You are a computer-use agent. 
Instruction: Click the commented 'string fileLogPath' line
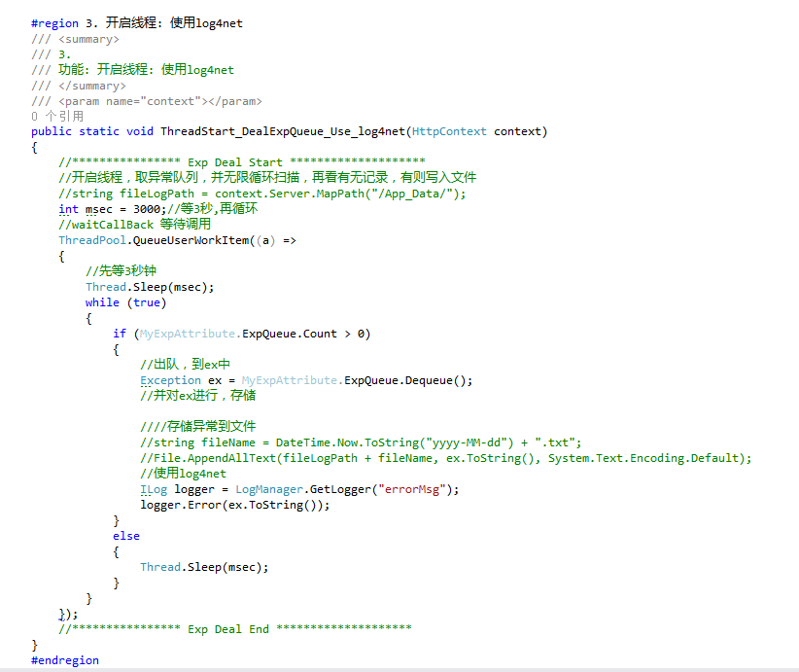pyautogui.click(x=261, y=194)
